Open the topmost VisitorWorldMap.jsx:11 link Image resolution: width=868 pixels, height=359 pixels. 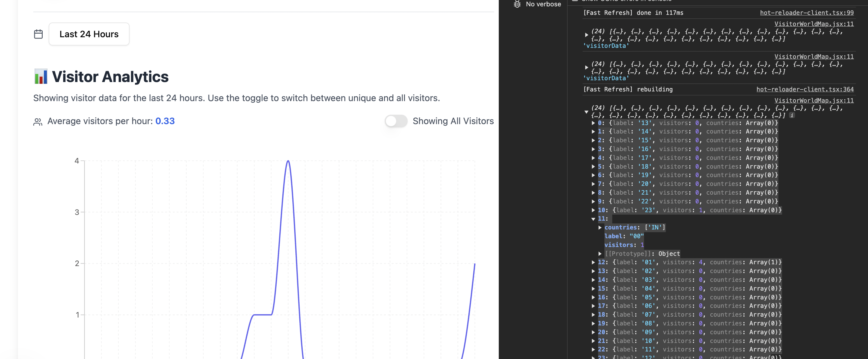tap(814, 24)
